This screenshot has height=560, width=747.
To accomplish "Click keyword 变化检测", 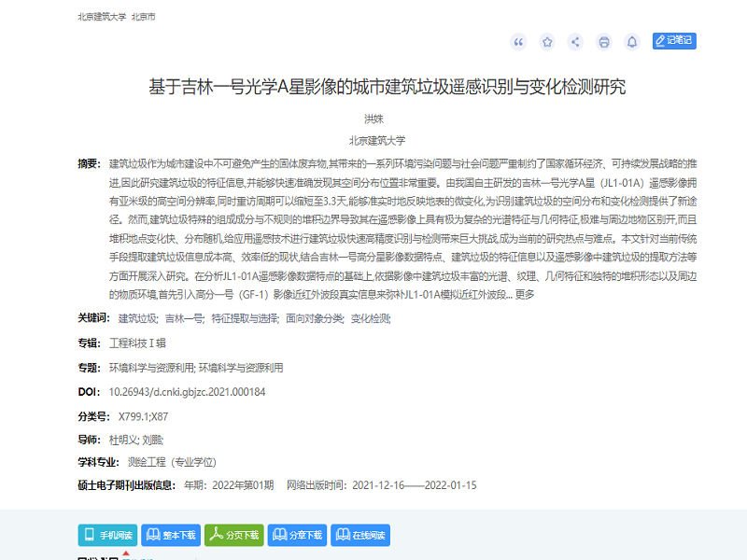I will pos(370,319).
